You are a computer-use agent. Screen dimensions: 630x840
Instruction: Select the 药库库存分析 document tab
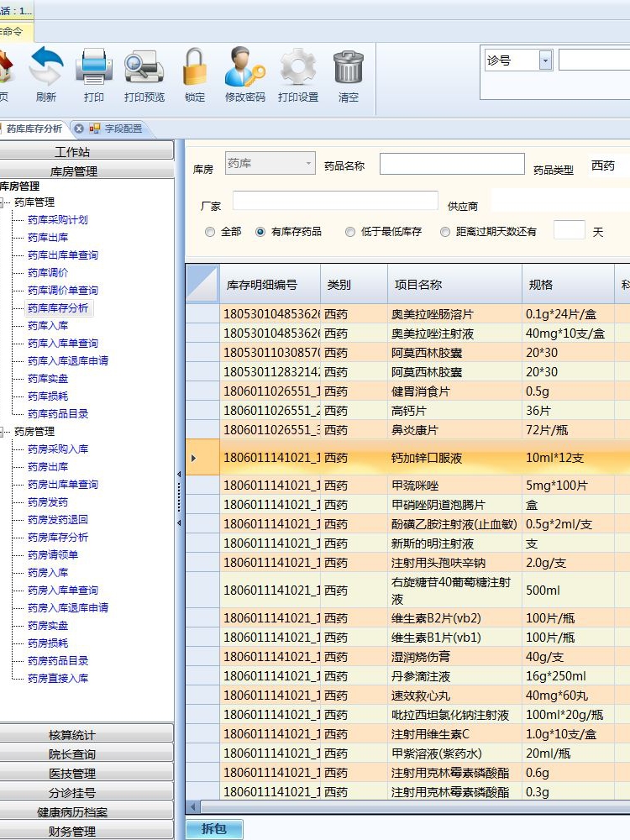point(34,129)
